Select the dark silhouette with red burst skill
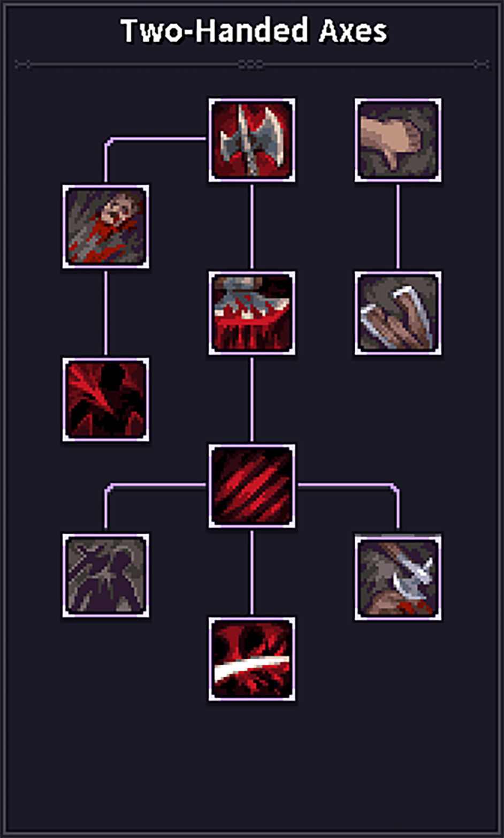This screenshot has width=504, height=838. (x=106, y=400)
